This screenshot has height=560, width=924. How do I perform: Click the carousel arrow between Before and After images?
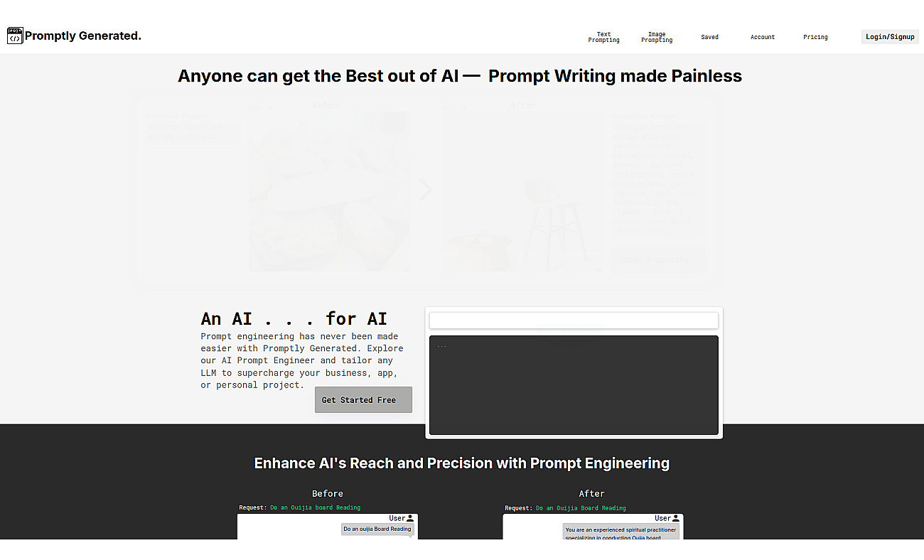[x=426, y=190]
